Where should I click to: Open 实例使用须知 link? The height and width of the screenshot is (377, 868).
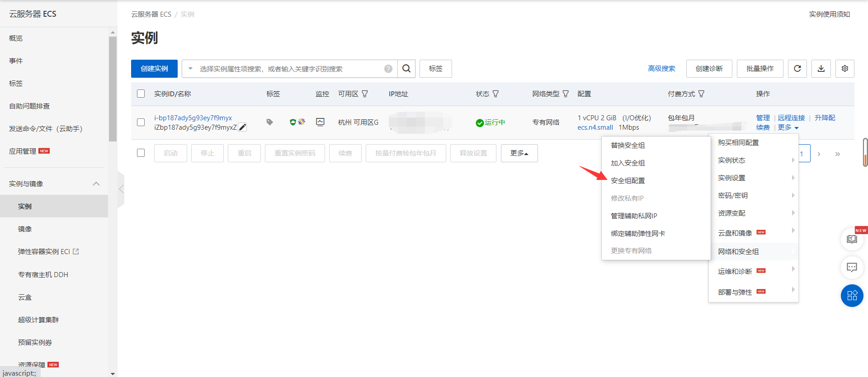point(829,14)
